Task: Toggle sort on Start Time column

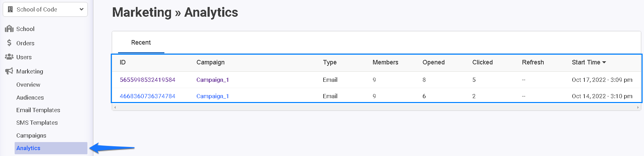Action: [x=589, y=62]
